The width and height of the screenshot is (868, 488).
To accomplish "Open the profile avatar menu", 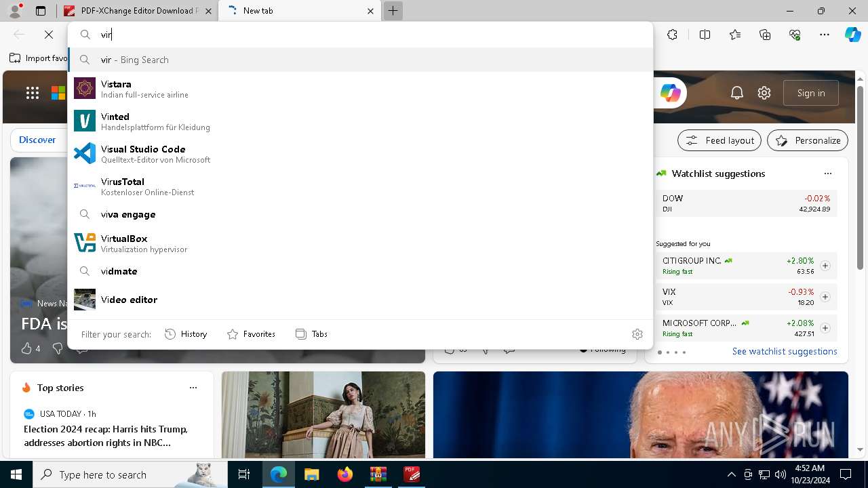I will 15,11.
